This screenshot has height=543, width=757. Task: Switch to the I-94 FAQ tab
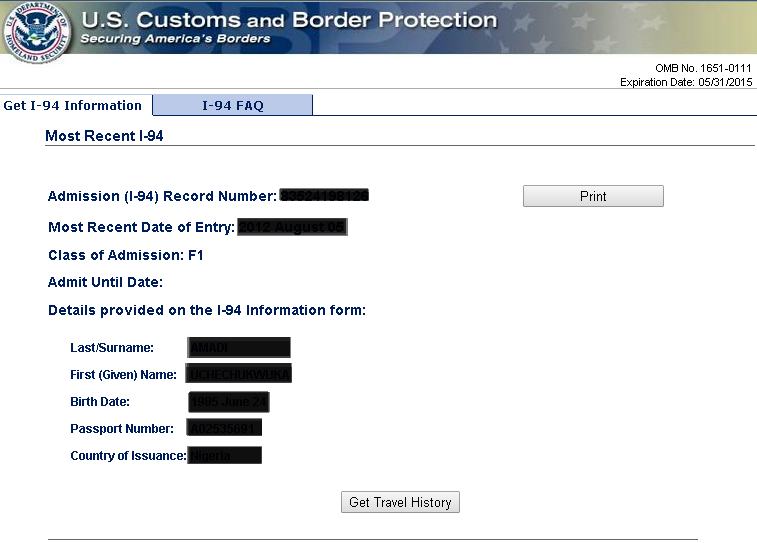(x=232, y=105)
